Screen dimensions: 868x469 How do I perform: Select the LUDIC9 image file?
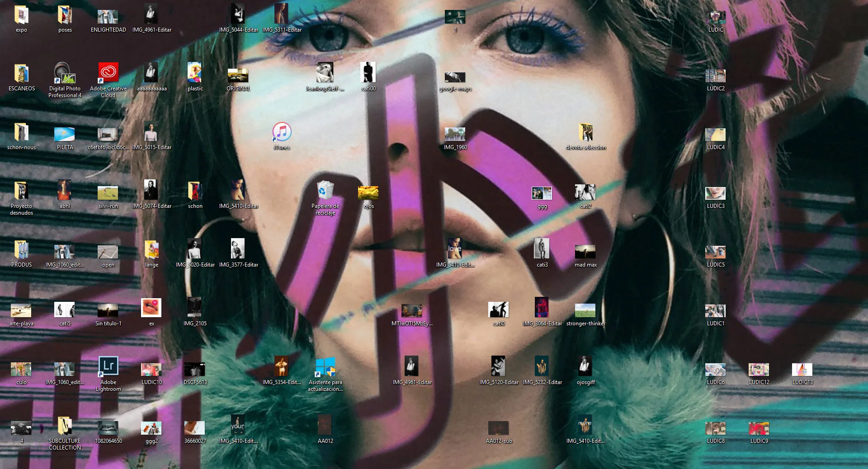point(759,428)
